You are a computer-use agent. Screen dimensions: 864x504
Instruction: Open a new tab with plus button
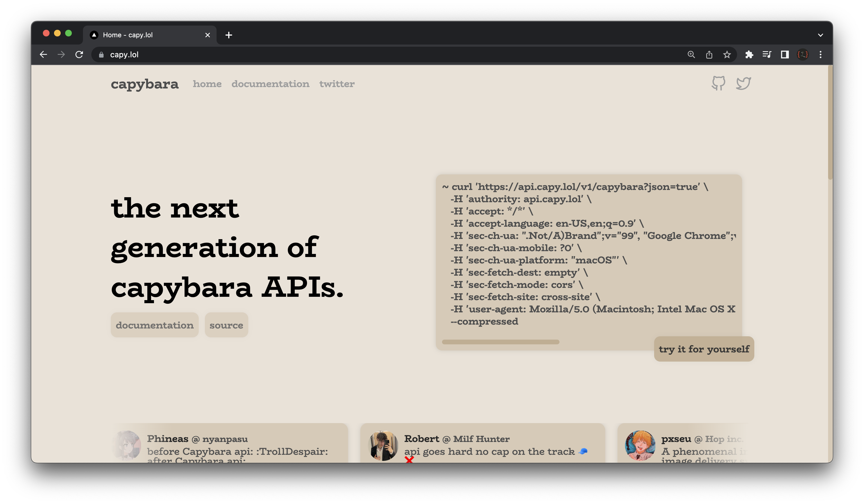pos(229,35)
